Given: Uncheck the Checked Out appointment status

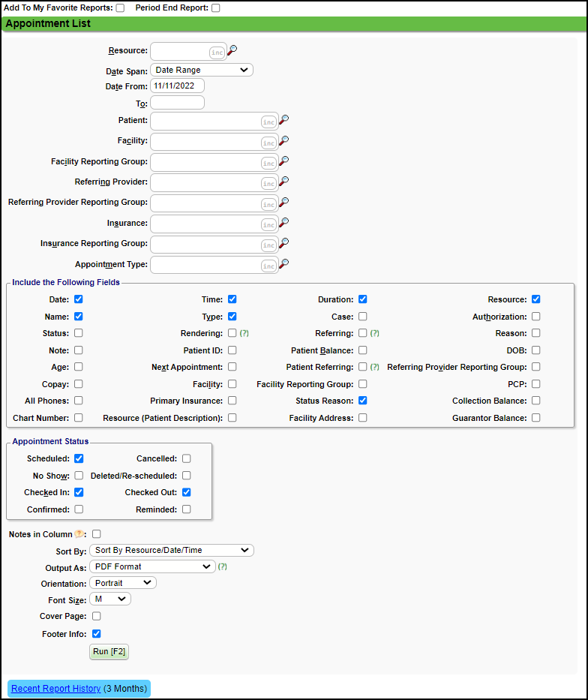Looking at the screenshot, I should [x=187, y=492].
